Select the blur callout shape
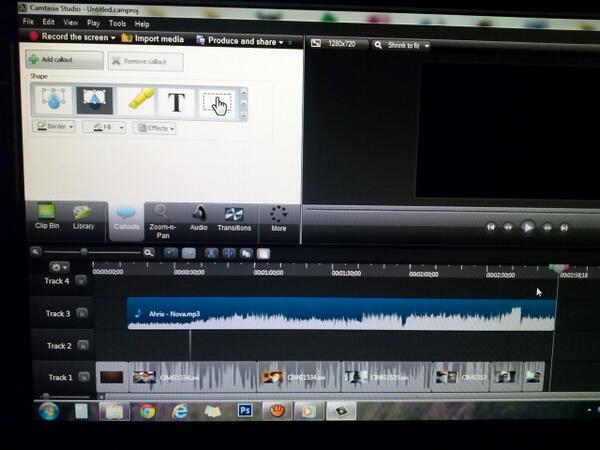 [53, 99]
